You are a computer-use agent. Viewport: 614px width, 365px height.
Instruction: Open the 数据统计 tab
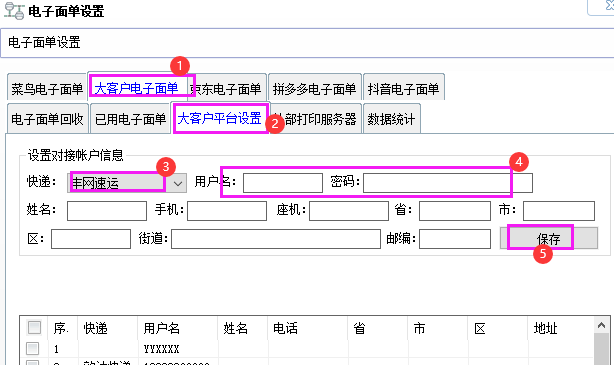[392, 119]
